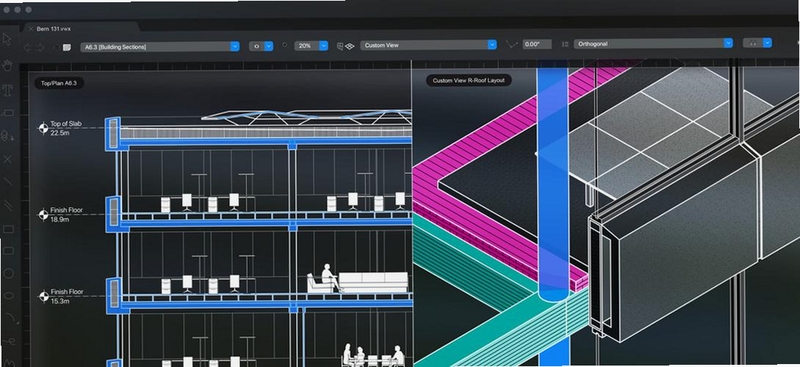Screen dimensions: 800x367
Task: Click the "18.9m" elevation value
Action: point(60,219)
